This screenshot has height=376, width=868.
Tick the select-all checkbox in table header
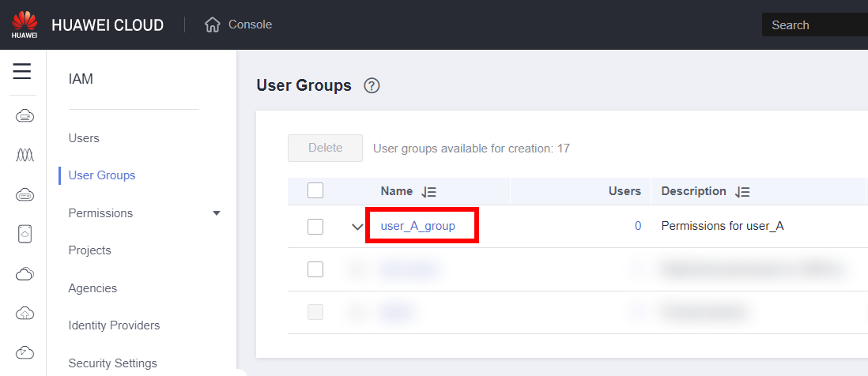[x=315, y=190]
